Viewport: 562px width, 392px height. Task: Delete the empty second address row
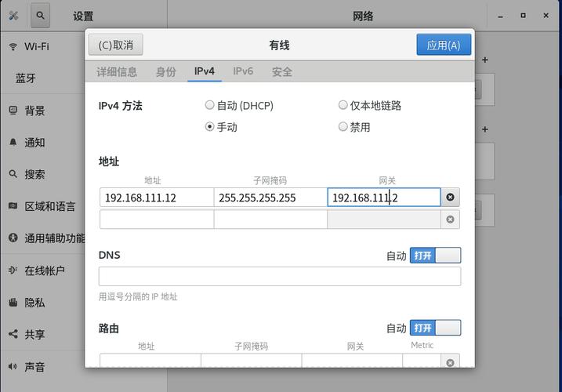[x=450, y=220]
